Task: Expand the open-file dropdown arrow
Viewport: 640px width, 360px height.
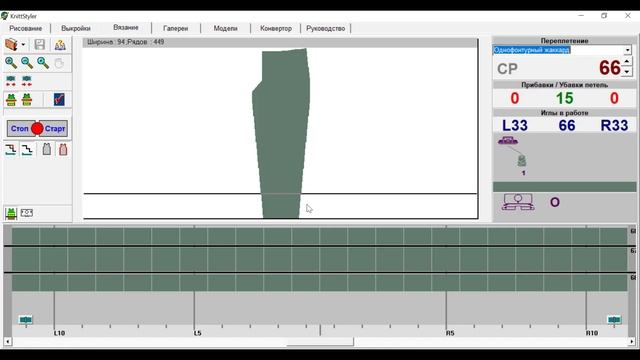Action: [x=23, y=45]
